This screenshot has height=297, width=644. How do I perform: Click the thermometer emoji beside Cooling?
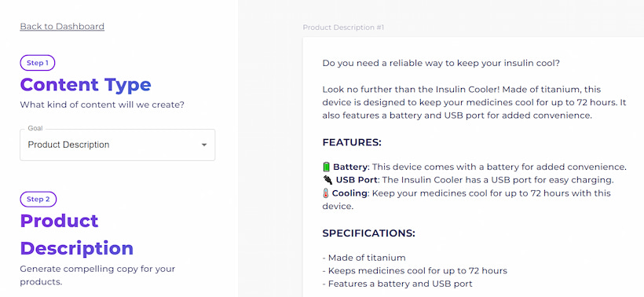(326, 193)
